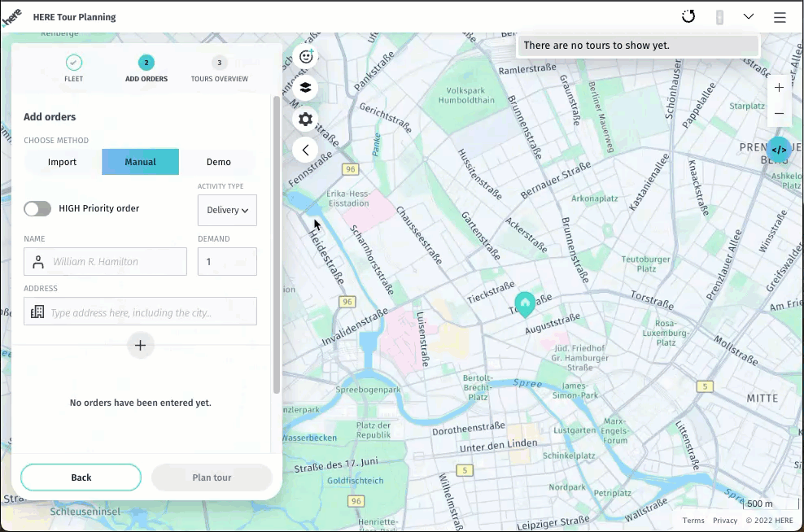The height and width of the screenshot is (532, 804).
Task: Open the Terms link
Action: (693, 521)
